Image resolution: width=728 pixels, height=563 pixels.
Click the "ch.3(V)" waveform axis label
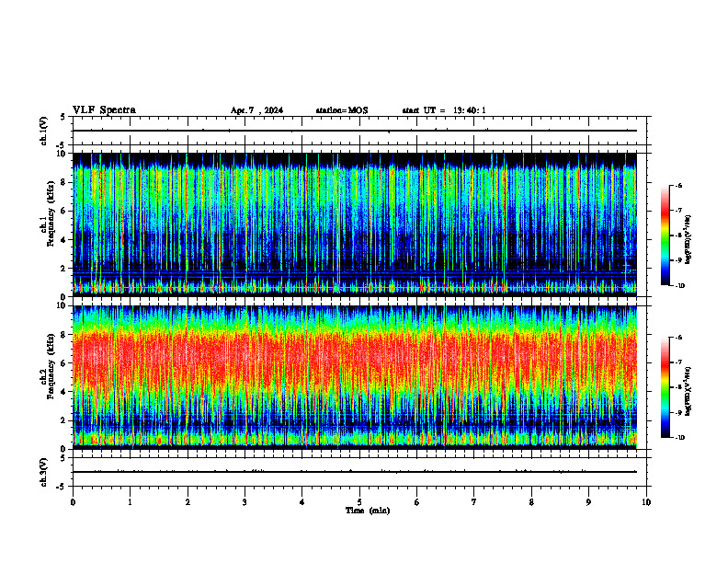[43, 472]
